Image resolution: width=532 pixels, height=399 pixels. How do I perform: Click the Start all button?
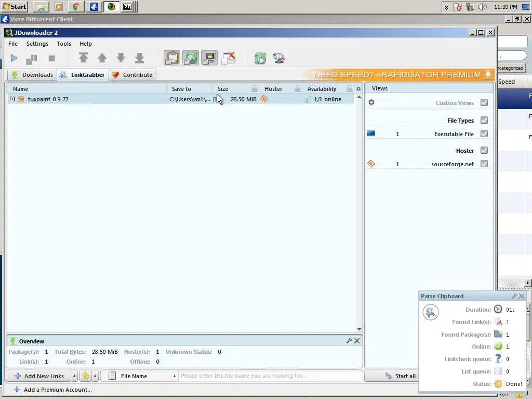pyautogui.click(x=392, y=376)
